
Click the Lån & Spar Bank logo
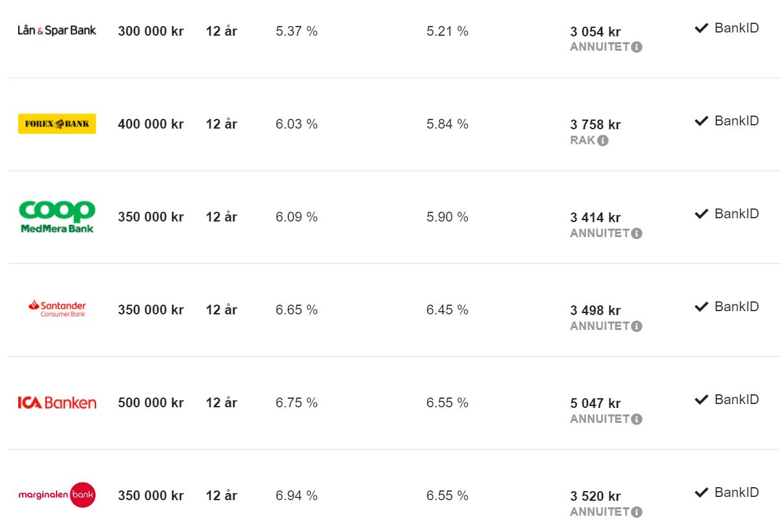[57, 31]
